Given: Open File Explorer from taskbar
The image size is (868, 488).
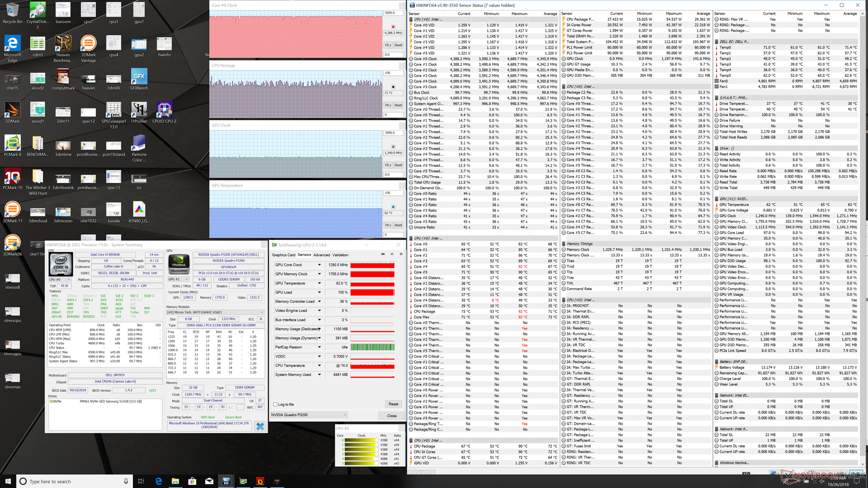Looking at the screenshot, I should tap(175, 481).
